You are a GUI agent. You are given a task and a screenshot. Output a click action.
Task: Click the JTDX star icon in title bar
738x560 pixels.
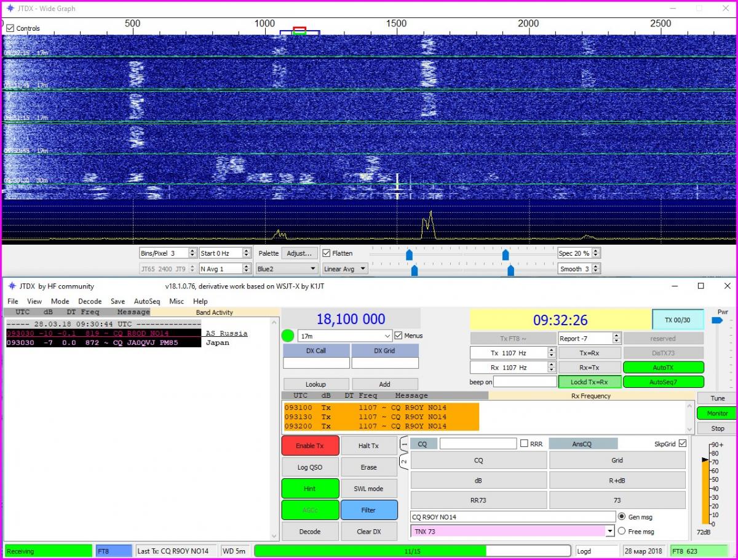(x=11, y=286)
